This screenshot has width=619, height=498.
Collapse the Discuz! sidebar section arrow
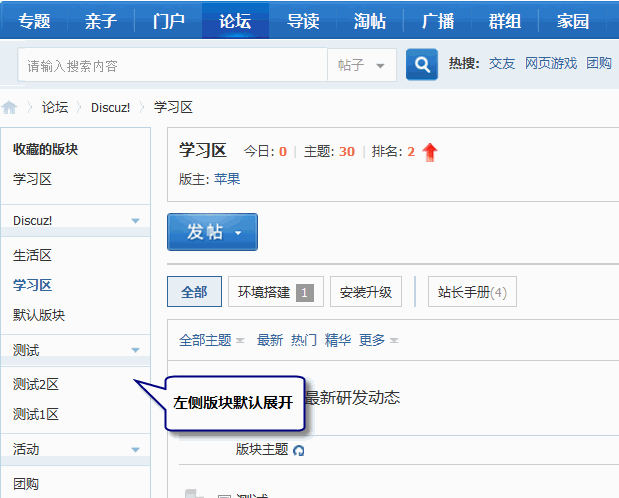135,220
